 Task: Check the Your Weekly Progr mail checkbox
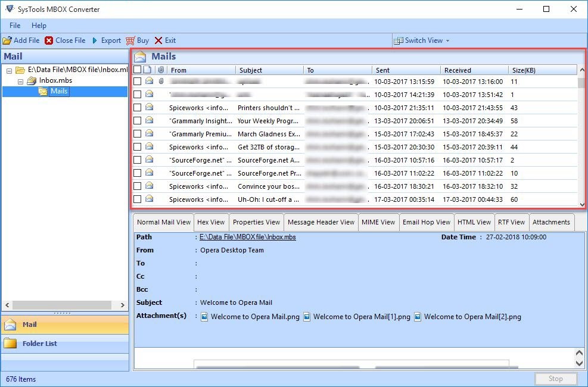[137, 121]
